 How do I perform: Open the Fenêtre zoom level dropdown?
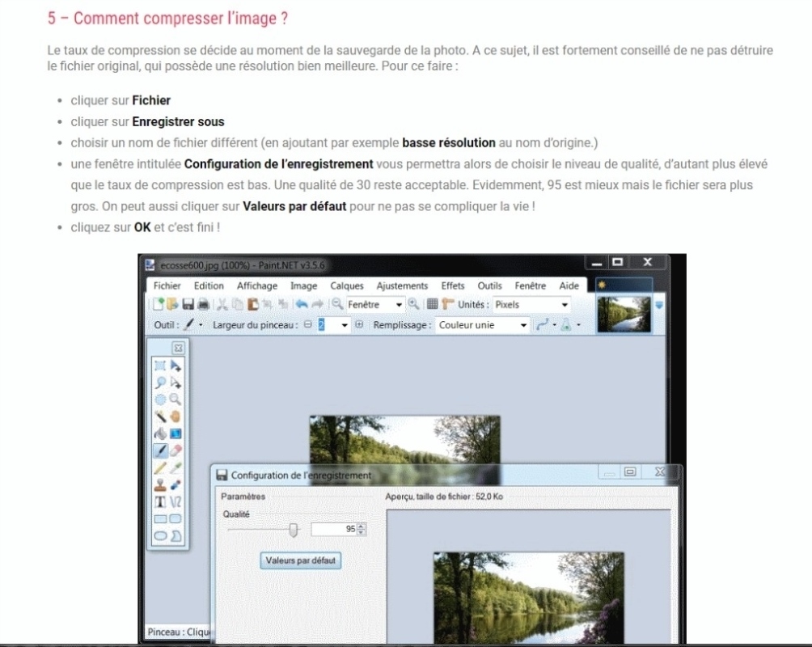coord(375,305)
